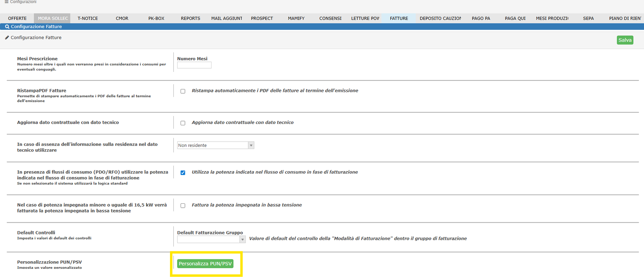Click the Personalizza PUN/PSV button
The image size is (644, 277).
pos(205,264)
